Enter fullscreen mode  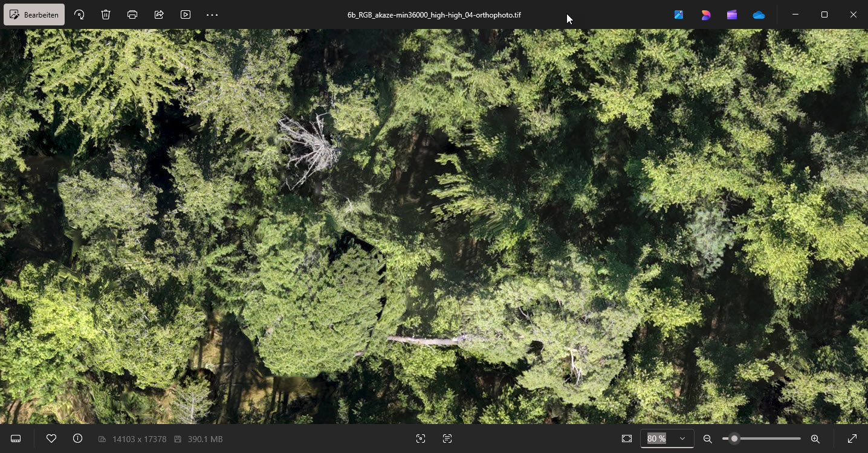[x=852, y=439]
